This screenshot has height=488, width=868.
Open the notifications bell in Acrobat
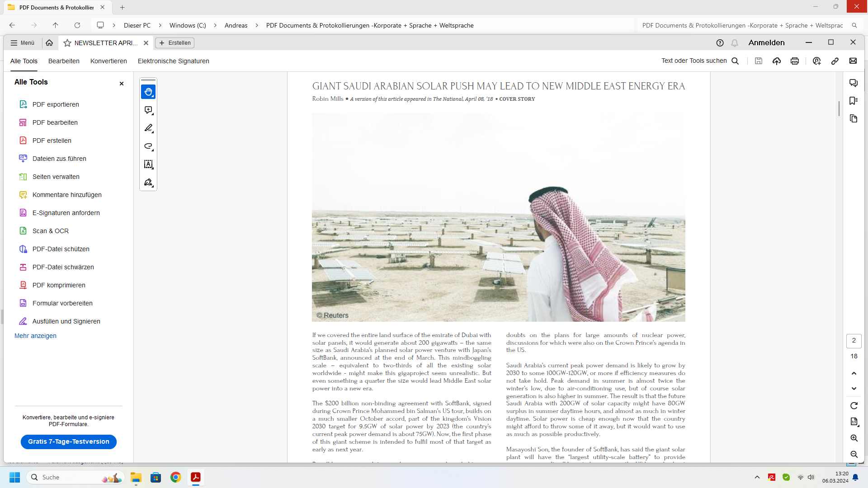[x=735, y=43]
